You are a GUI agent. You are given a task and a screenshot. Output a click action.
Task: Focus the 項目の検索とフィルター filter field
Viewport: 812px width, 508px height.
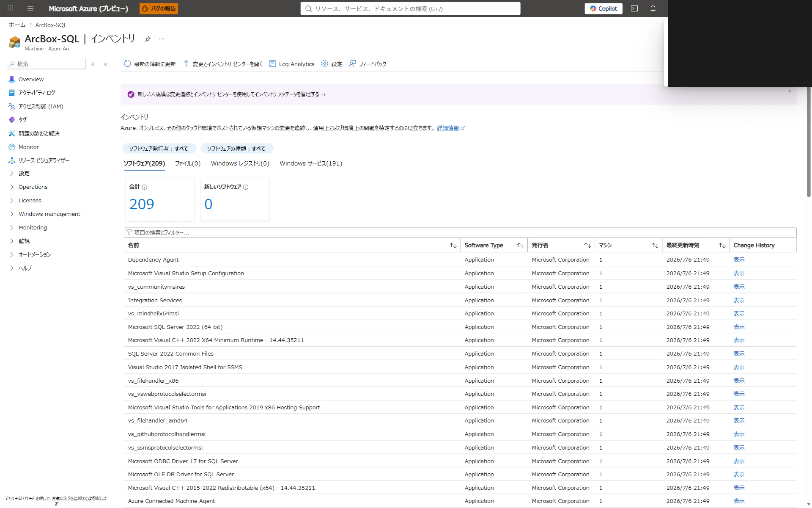click(x=460, y=232)
